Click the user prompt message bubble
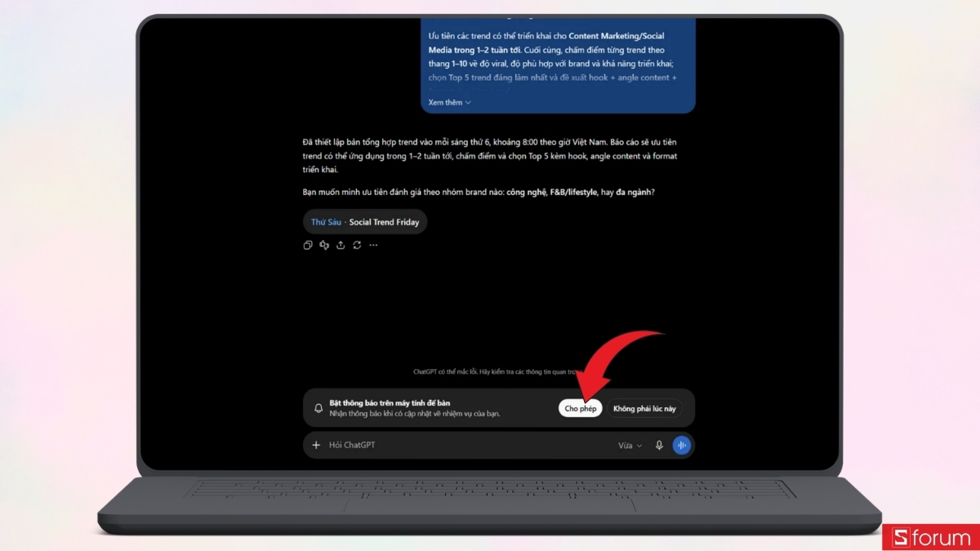This screenshot has width=980, height=551. [558, 65]
